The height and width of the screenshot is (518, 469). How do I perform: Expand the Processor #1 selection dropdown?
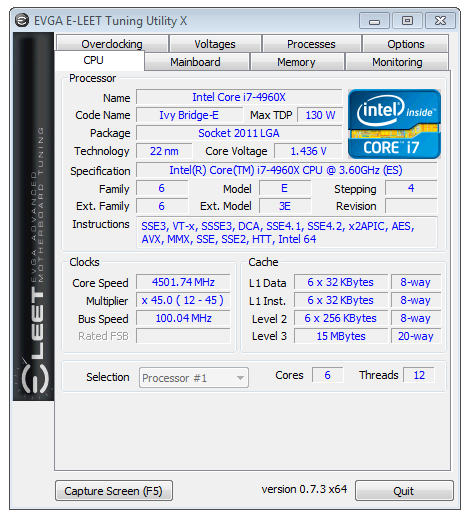194,378
